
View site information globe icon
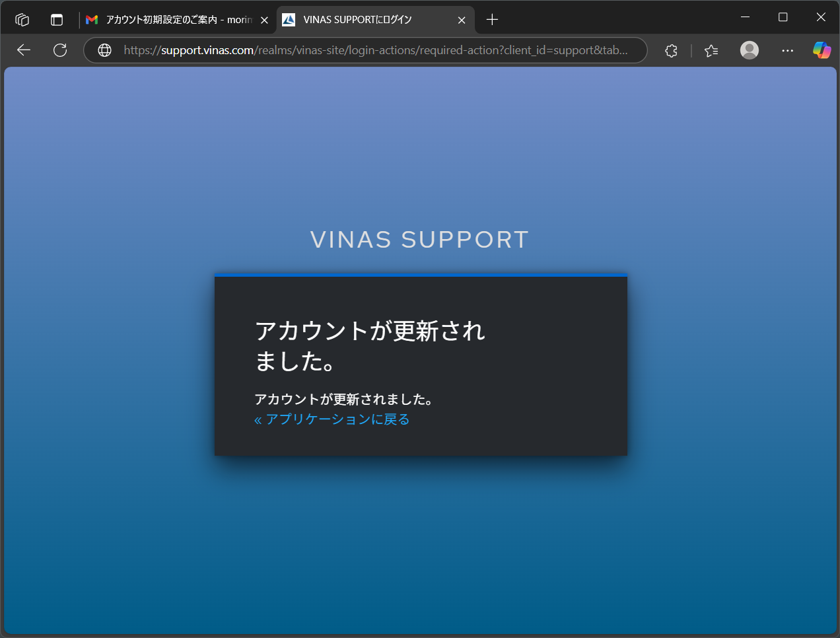coord(104,50)
